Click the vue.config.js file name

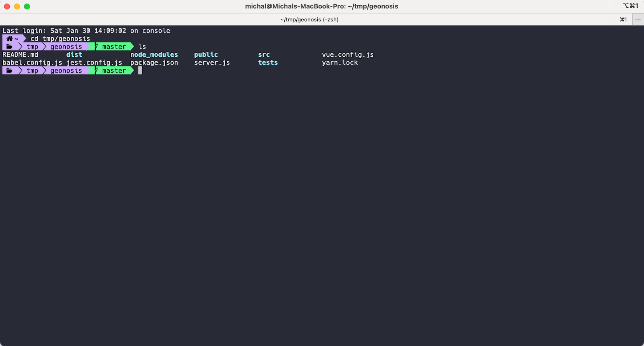point(348,55)
